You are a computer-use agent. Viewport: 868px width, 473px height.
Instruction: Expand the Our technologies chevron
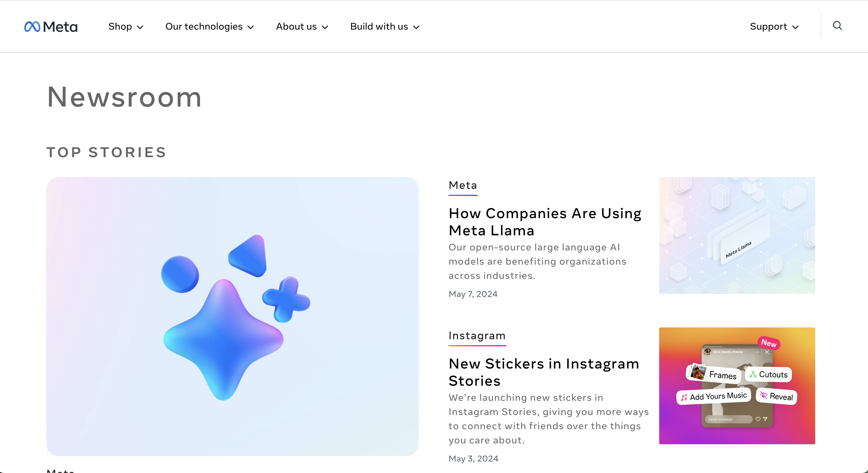click(x=251, y=27)
